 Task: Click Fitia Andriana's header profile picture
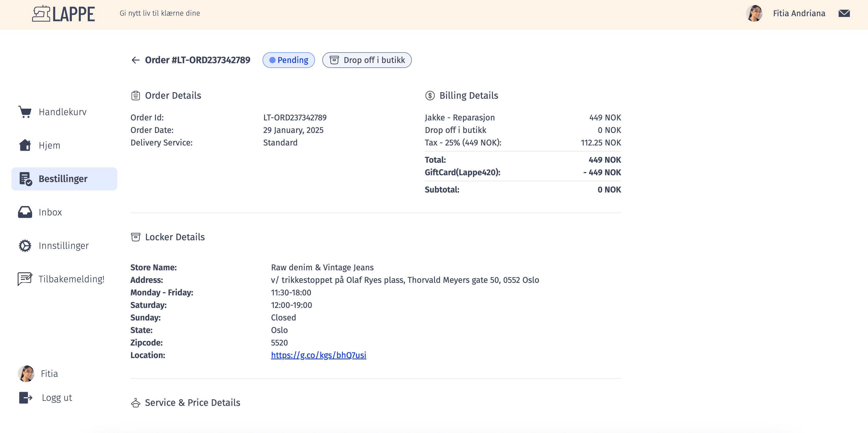pos(754,13)
